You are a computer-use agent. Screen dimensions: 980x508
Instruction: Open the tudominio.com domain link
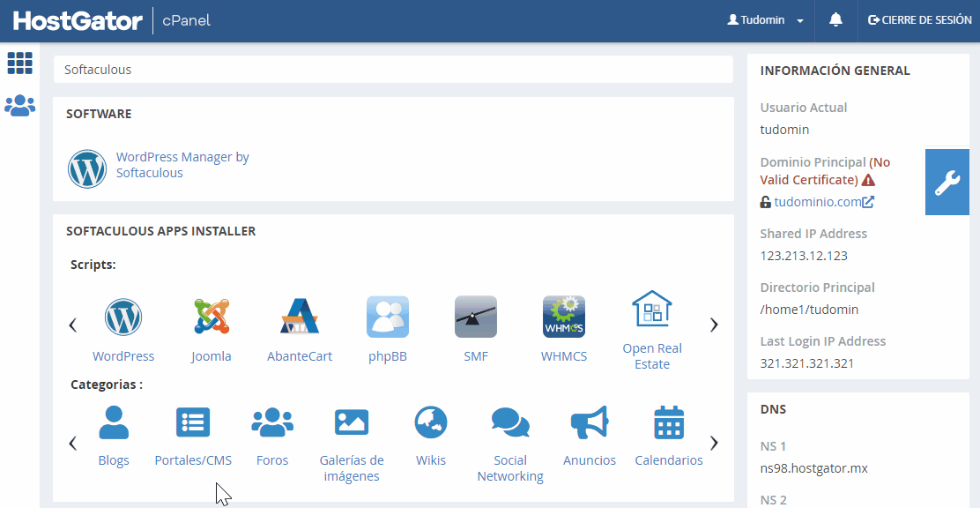point(818,202)
